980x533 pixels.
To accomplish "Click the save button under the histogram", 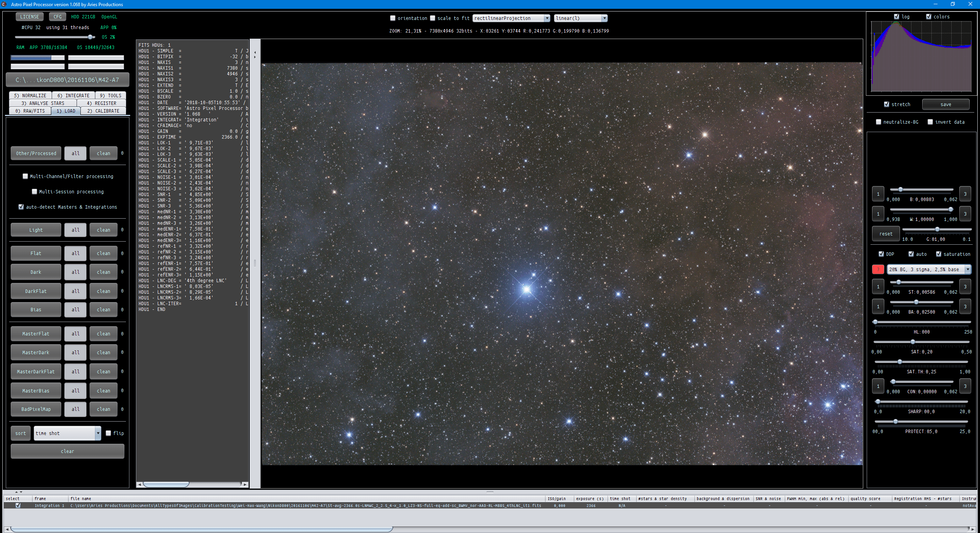I will coord(946,104).
